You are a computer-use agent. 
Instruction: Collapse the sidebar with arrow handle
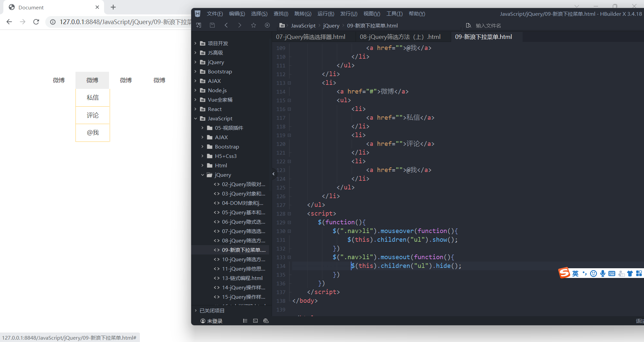point(273,174)
